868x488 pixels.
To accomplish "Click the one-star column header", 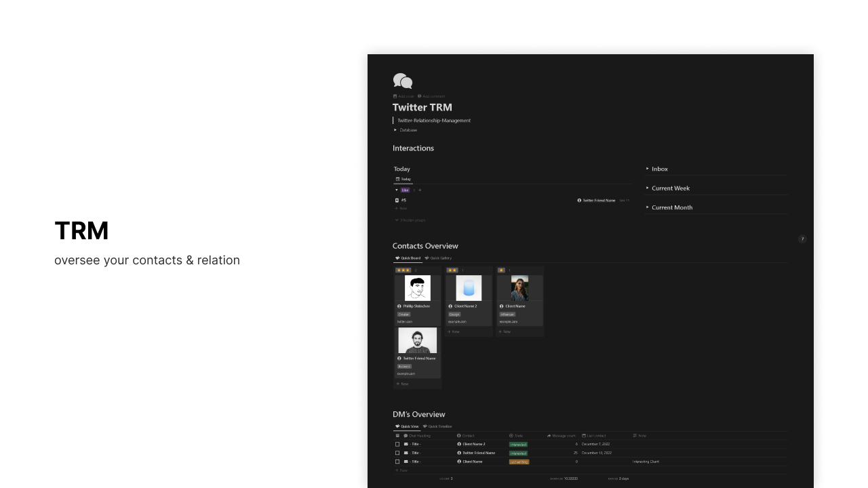I will pos(502,270).
